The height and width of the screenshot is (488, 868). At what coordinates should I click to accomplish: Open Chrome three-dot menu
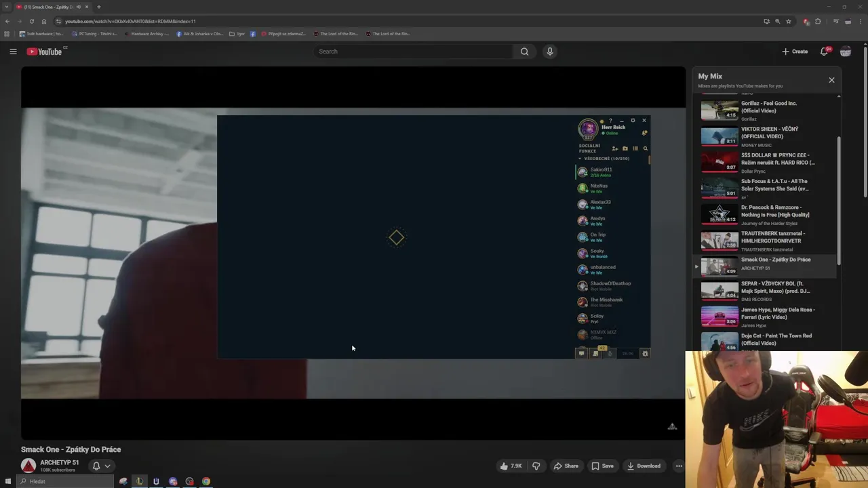[860, 21]
